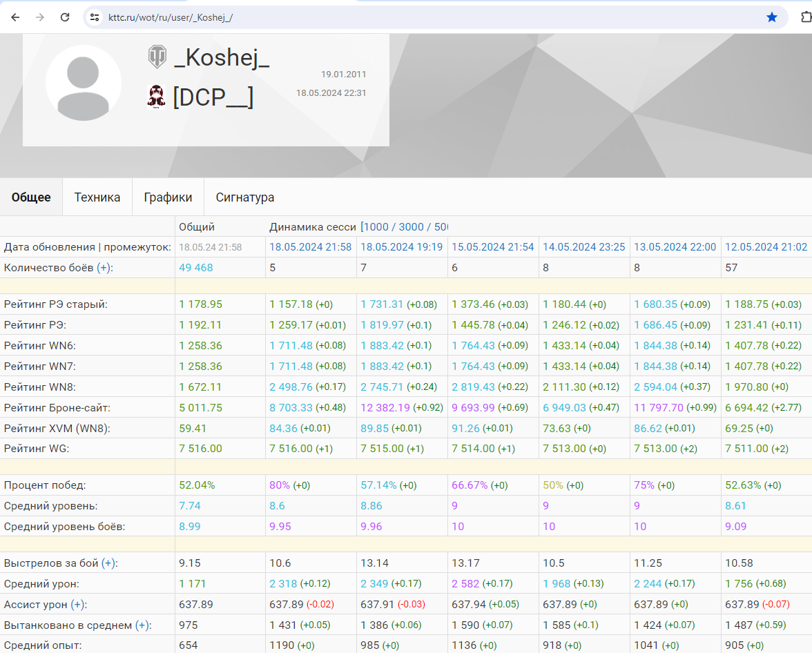Select the Сигнатура tab
The width and height of the screenshot is (812, 653).
coord(244,197)
